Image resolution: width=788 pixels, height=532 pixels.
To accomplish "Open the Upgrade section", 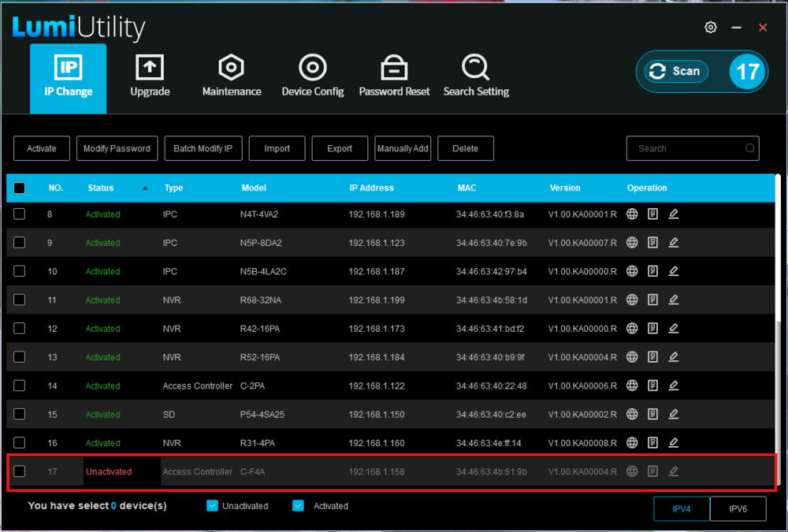I will click(x=150, y=77).
